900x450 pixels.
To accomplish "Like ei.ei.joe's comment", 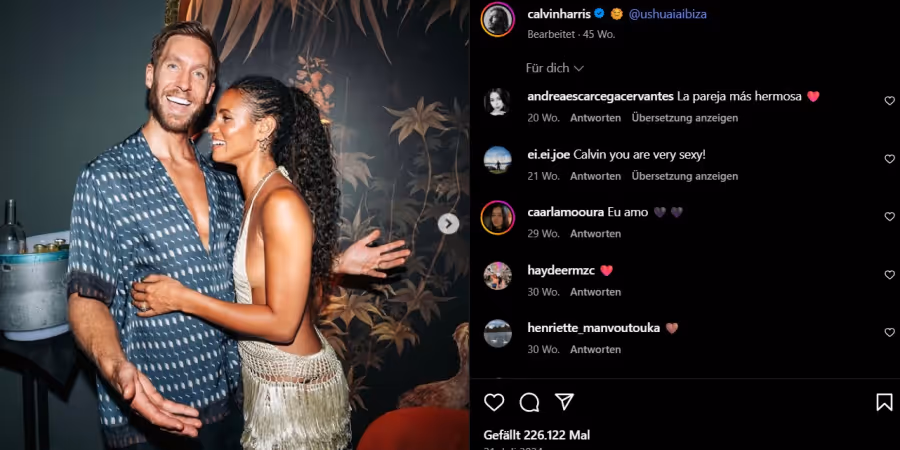I will (889, 159).
